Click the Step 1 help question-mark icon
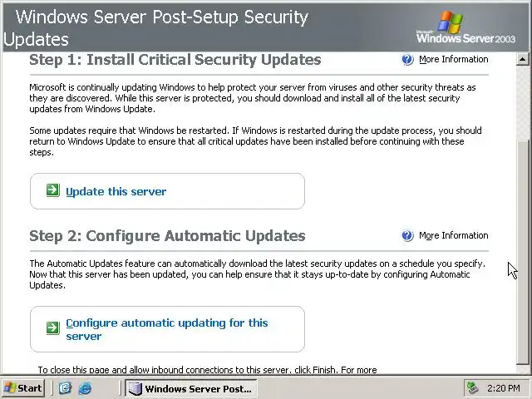The height and width of the screenshot is (399, 532). point(407,60)
